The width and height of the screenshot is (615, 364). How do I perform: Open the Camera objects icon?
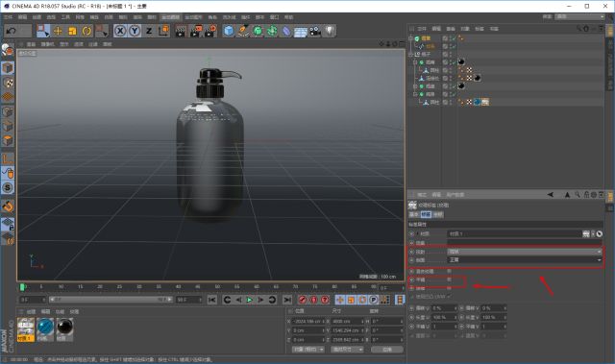[315, 31]
